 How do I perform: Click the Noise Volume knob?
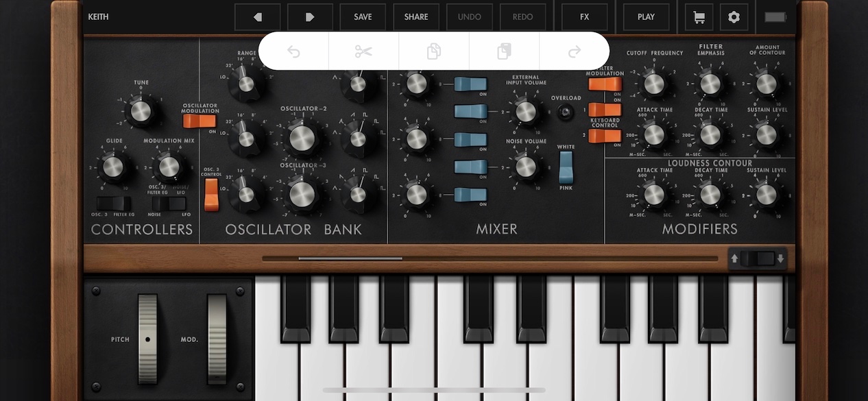[x=525, y=167]
